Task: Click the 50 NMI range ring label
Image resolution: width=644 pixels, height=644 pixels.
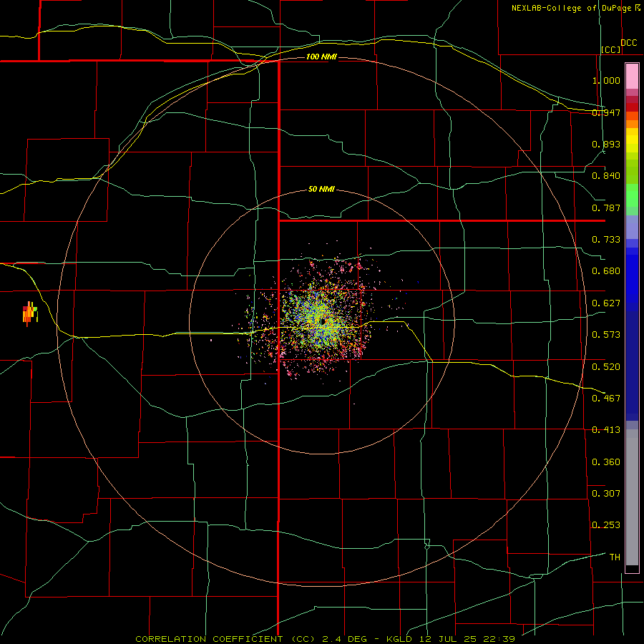Action: (x=321, y=190)
